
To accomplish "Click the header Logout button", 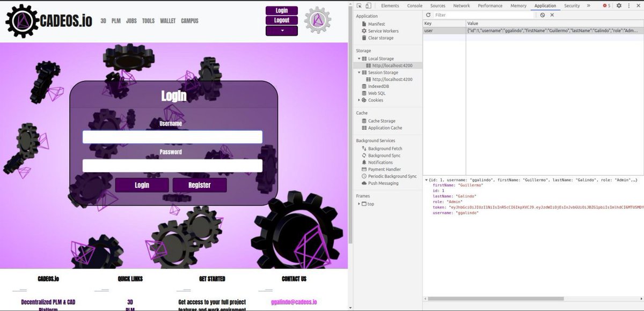I will coord(282,20).
